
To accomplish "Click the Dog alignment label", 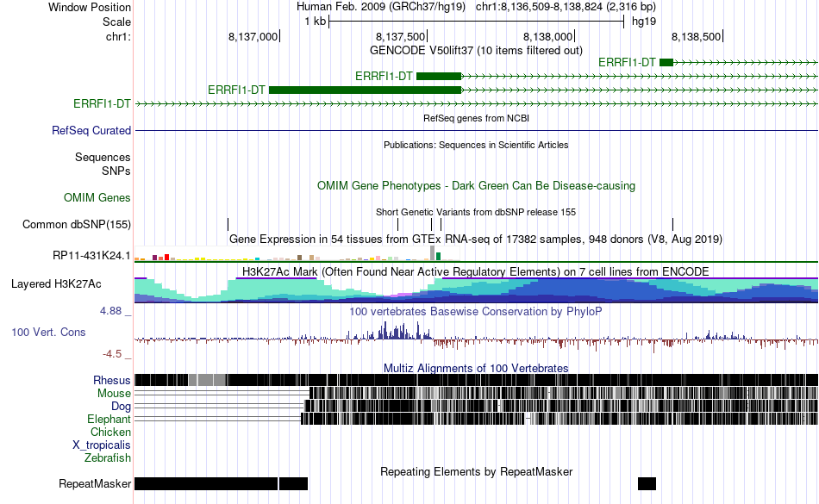I will click(121, 406).
